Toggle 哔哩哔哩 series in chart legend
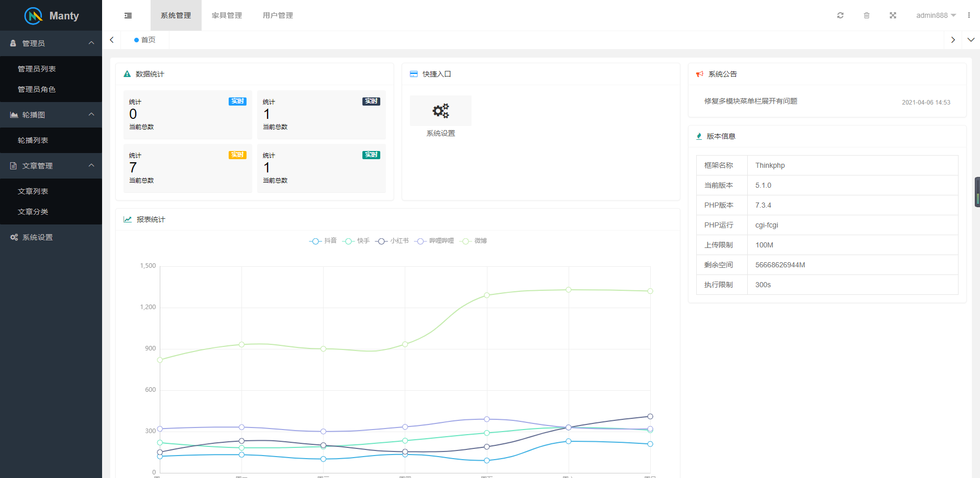 pos(434,241)
